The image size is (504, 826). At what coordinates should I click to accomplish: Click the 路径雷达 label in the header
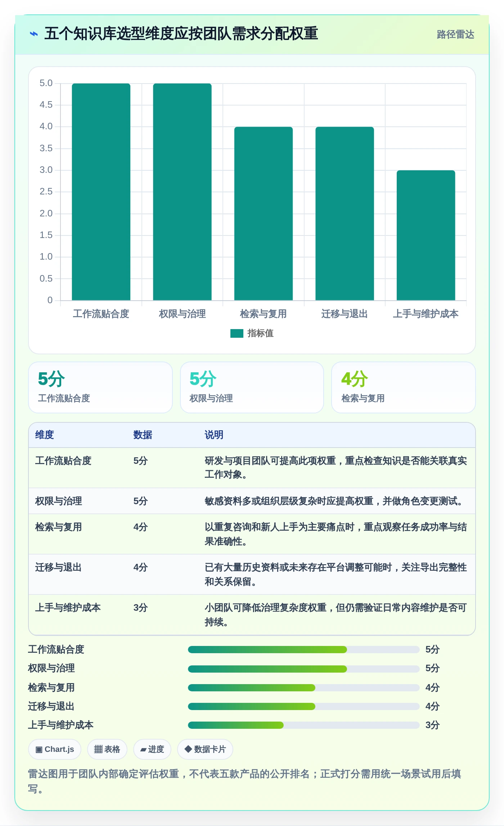[x=455, y=35]
